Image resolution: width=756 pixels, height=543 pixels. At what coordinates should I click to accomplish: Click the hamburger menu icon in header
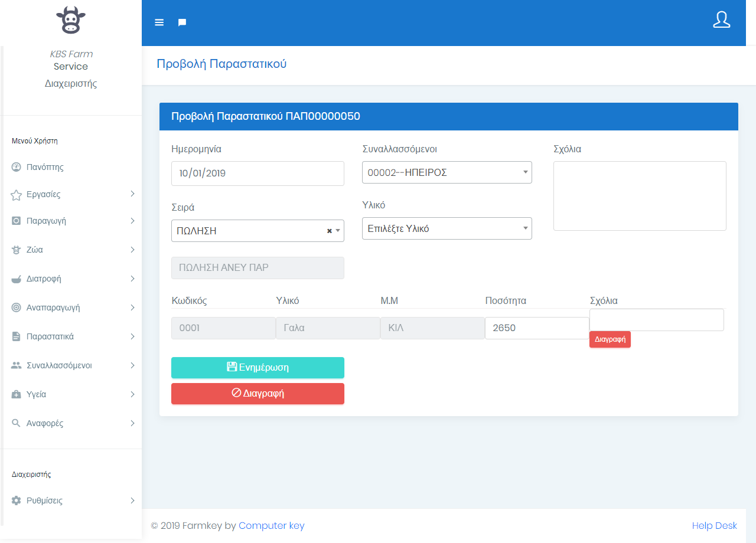coord(159,22)
